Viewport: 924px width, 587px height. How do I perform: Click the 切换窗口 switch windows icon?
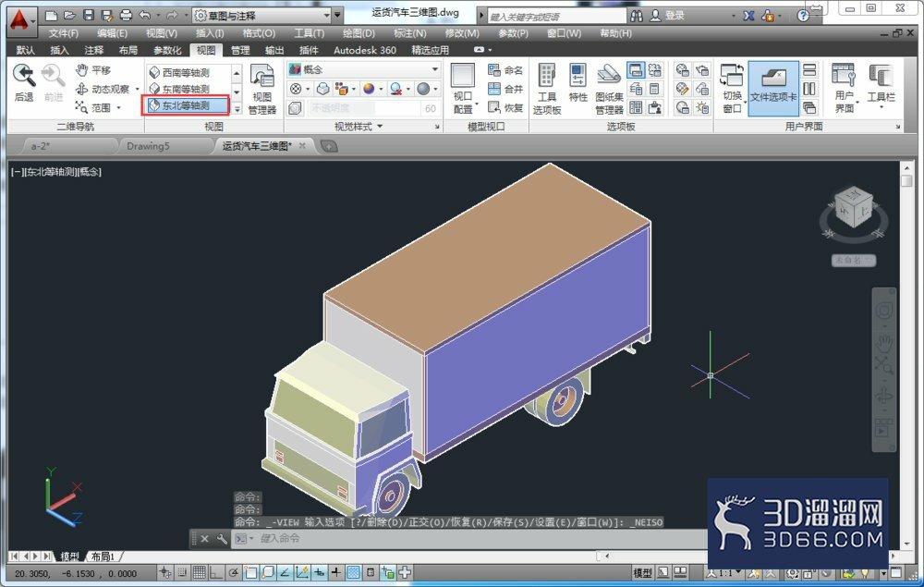(x=732, y=89)
